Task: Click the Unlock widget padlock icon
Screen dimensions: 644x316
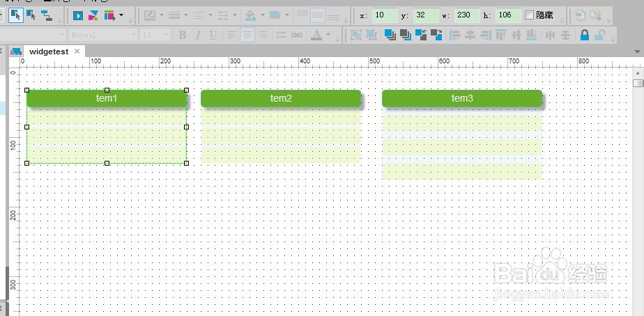Action: 600,35
